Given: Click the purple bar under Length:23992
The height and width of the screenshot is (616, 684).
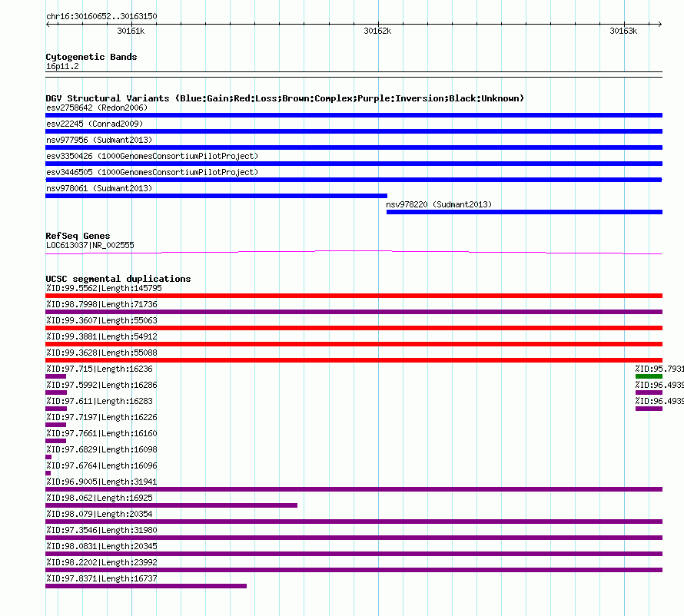Looking at the screenshot, I should (354, 570).
